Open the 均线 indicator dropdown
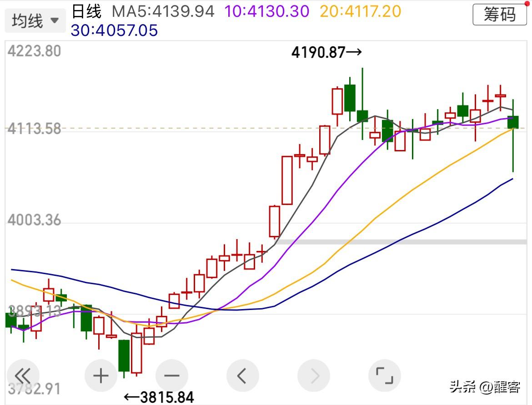The image size is (532, 405). (35, 21)
